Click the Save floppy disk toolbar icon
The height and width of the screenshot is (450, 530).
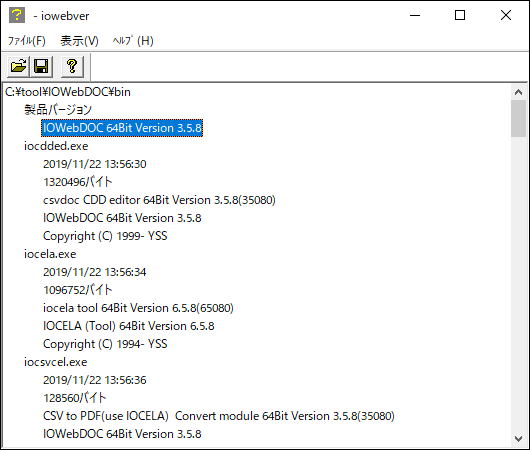(41, 66)
